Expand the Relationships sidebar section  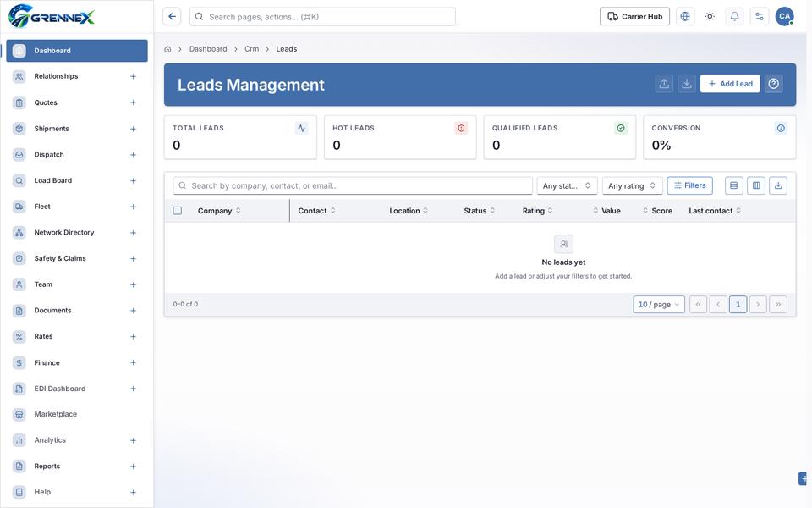[133, 76]
